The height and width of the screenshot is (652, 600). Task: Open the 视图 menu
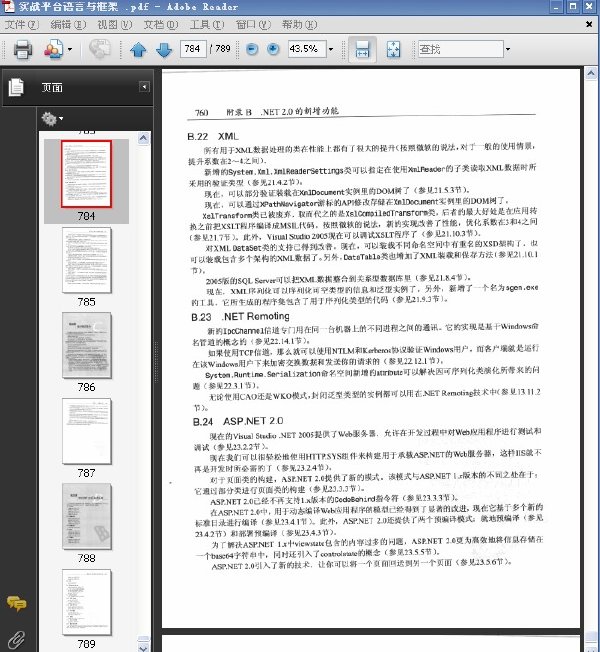pos(114,25)
